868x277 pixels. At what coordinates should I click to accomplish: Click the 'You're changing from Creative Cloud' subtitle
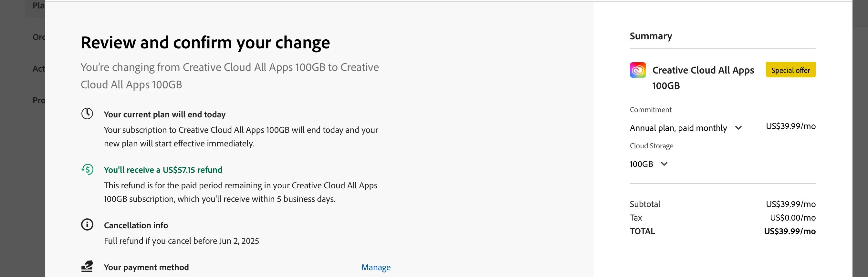click(x=230, y=76)
